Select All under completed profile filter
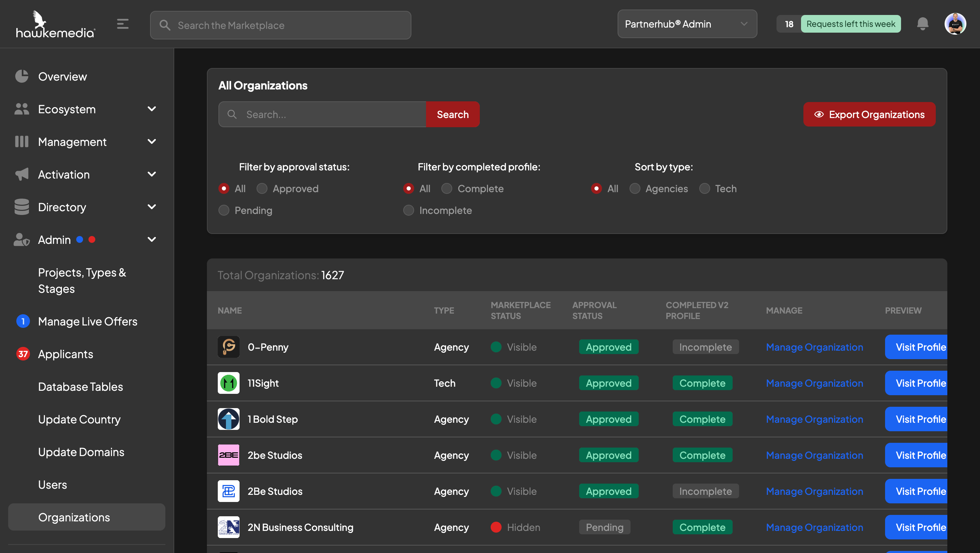 409,189
